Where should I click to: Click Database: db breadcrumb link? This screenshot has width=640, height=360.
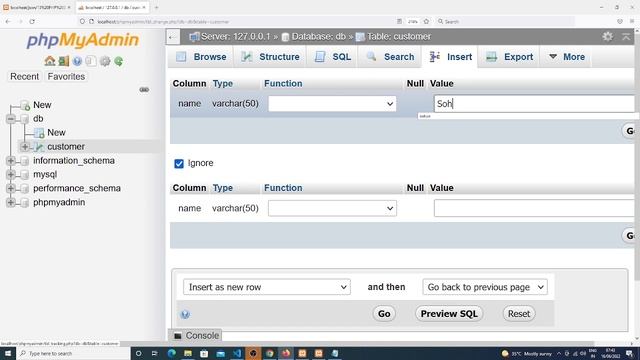click(x=318, y=37)
